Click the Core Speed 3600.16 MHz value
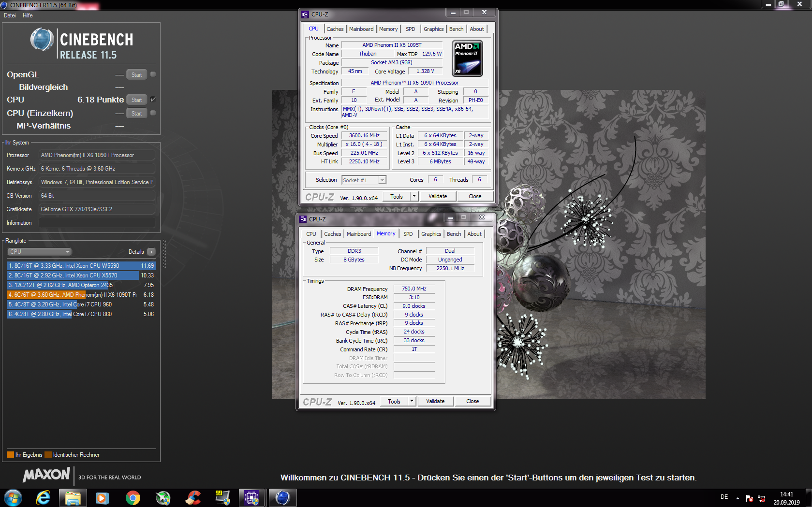Viewport: 812px width, 507px height. (x=364, y=136)
